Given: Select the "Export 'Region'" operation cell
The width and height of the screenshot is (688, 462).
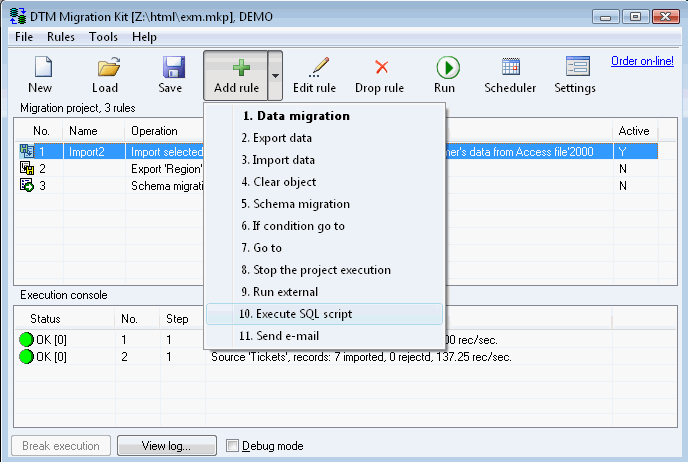Looking at the screenshot, I should tap(167, 169).
